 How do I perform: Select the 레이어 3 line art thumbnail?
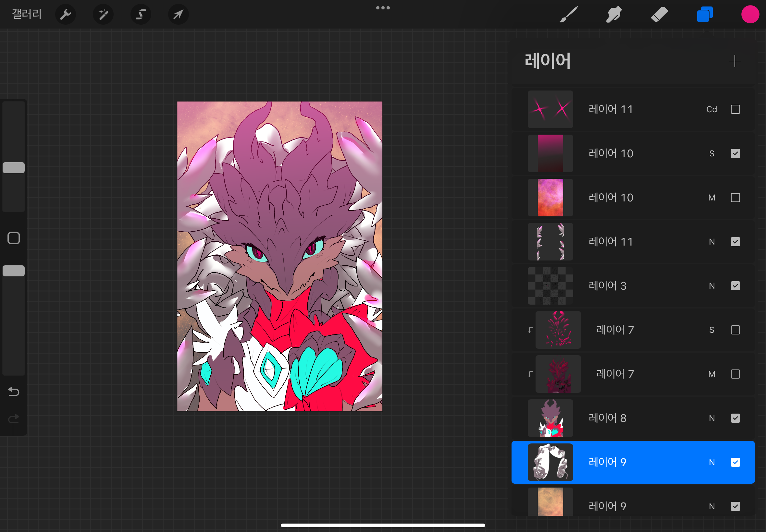tap(550, 286)
